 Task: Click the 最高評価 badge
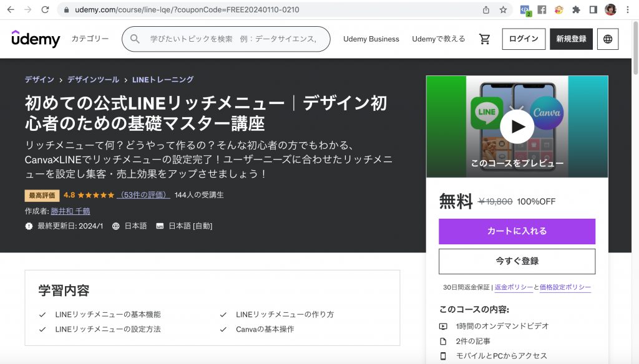(42, 196)
